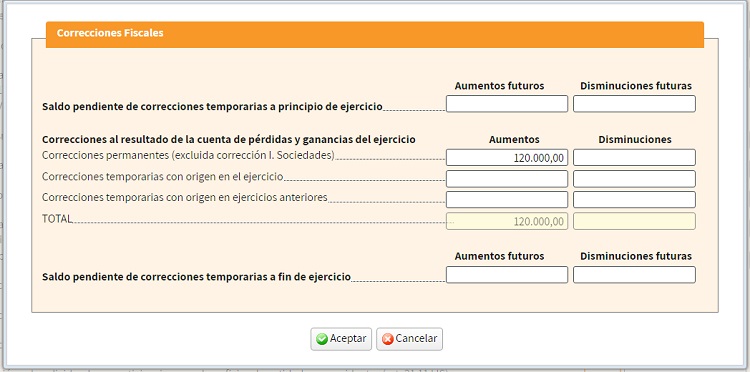The height and width of the screenshot is (372, 750).
Task: Click the Correcciones Fiscales orange header
Action: click(x=375, y=34)
